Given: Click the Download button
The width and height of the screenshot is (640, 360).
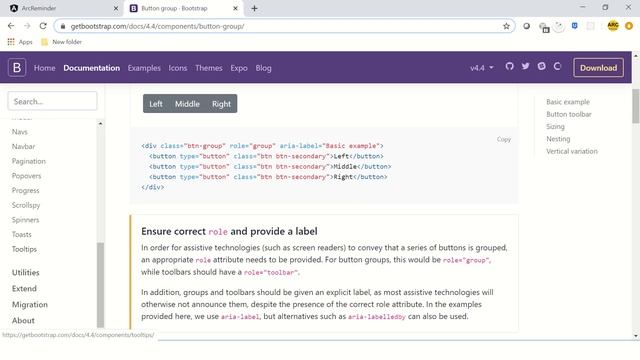Looking at the screenshot, I should click(598, 68).
